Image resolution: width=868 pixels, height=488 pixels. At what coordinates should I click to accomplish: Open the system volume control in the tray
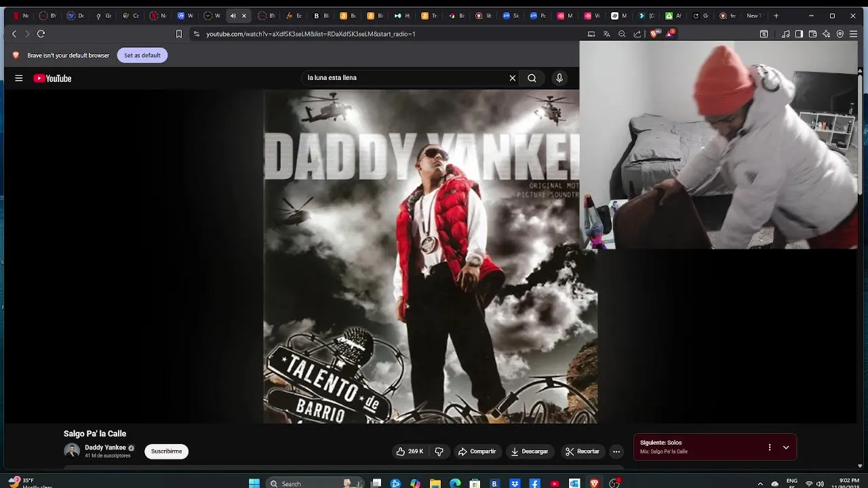coord(820,484)
